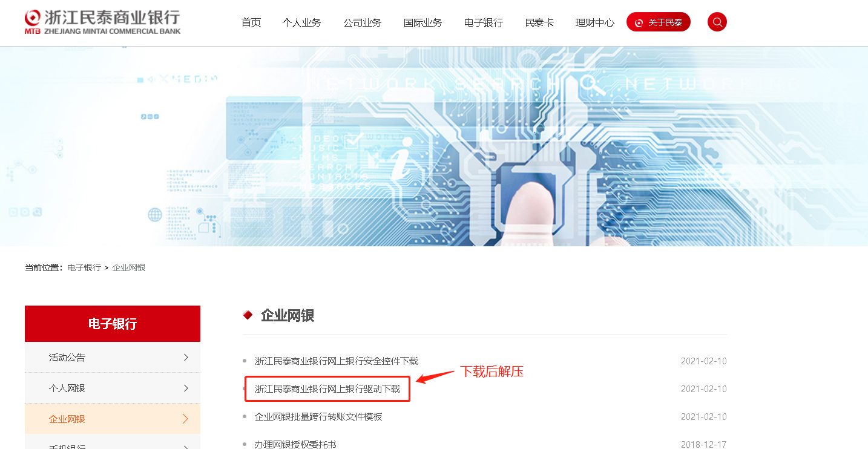
Task: Open 理财中心 from the navigation bar
Action: click(x=594, y=22)
